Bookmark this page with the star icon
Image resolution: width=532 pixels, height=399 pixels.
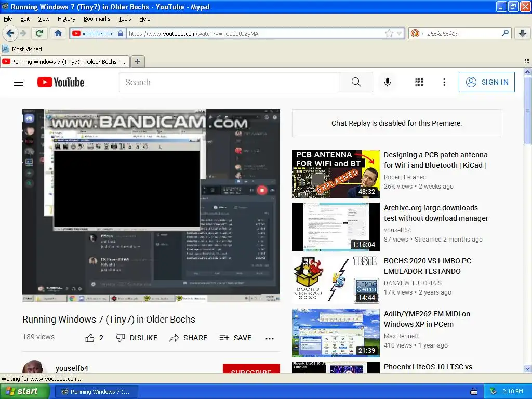389,33
